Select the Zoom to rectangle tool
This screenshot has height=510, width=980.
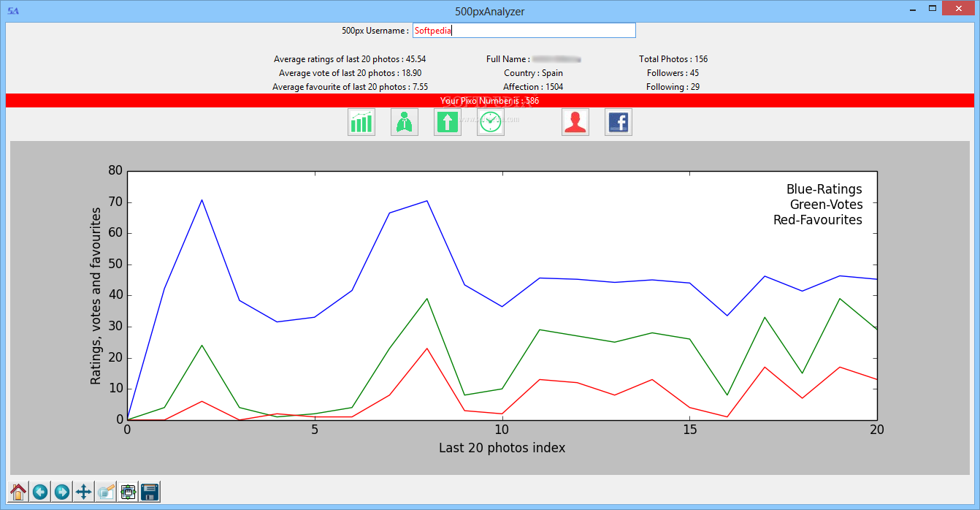(x=106, y=492)
